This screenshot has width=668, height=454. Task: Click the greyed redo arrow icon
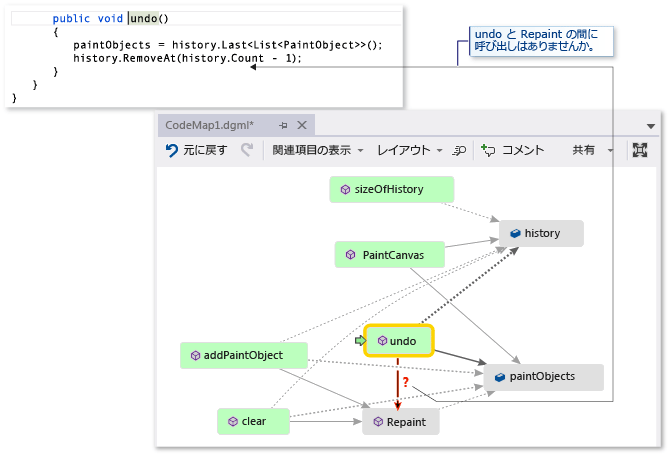coord(247,150)
